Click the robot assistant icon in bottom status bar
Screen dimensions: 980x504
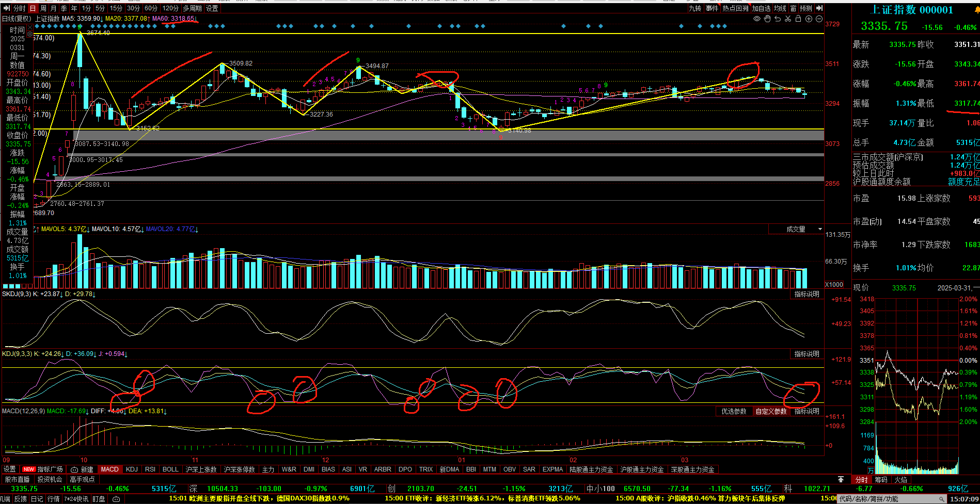116,499
